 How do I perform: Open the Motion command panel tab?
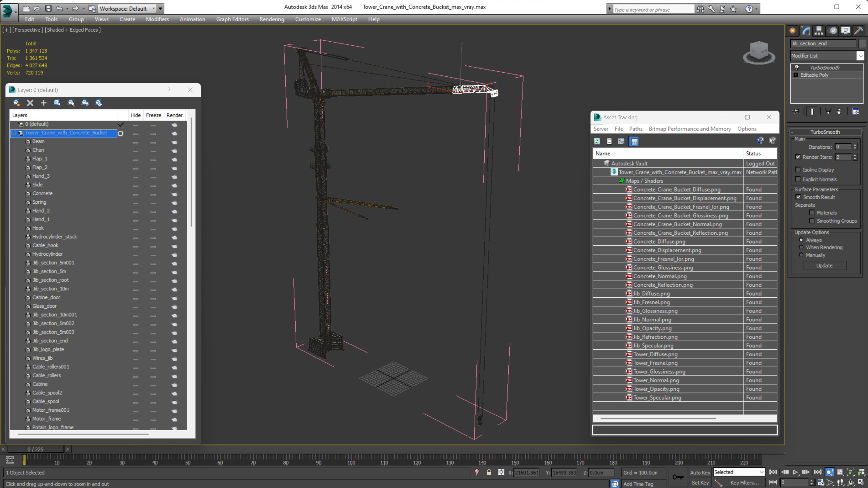[832, 31]
